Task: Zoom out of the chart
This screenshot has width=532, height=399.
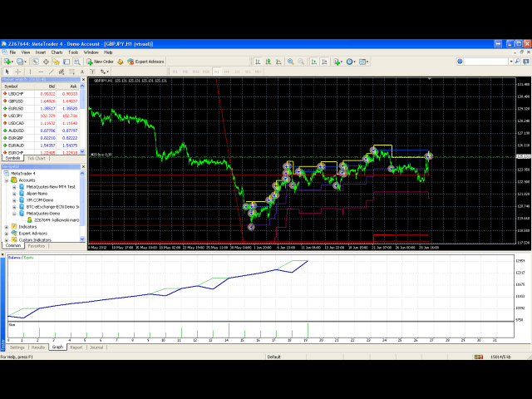Action: pos(300,61)
